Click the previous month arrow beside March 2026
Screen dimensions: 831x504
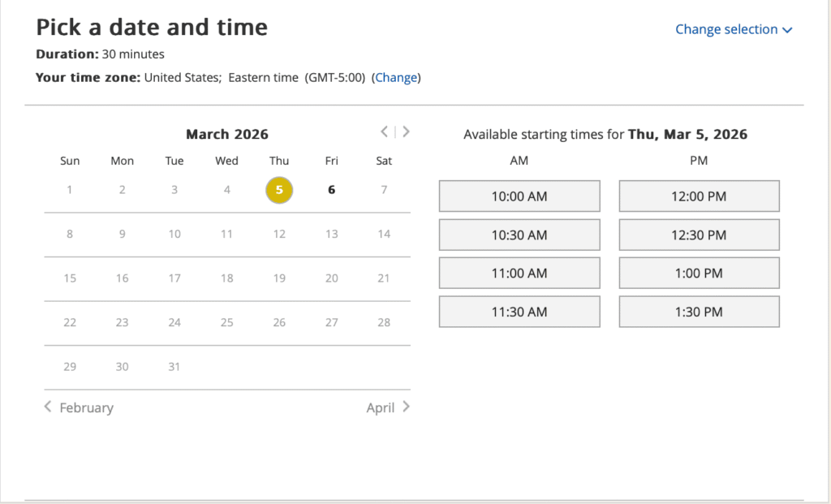point(385,132)
